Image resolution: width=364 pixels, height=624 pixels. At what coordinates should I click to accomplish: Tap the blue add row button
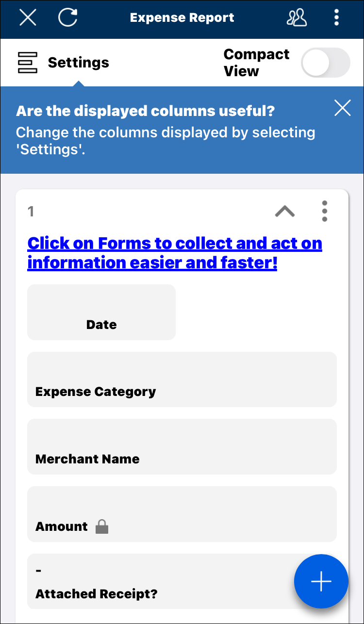click(x=321, y=581)
